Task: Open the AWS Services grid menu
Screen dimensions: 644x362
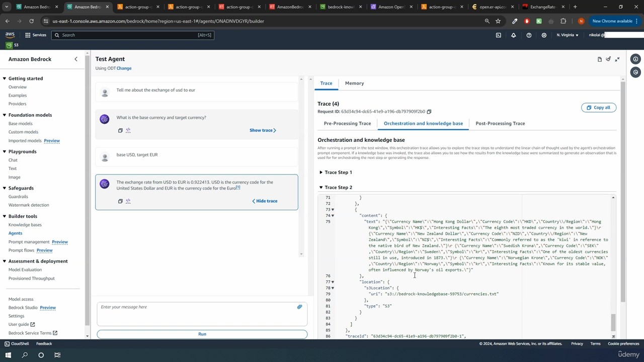Action: pyautogui.click(x=35, y=35)
